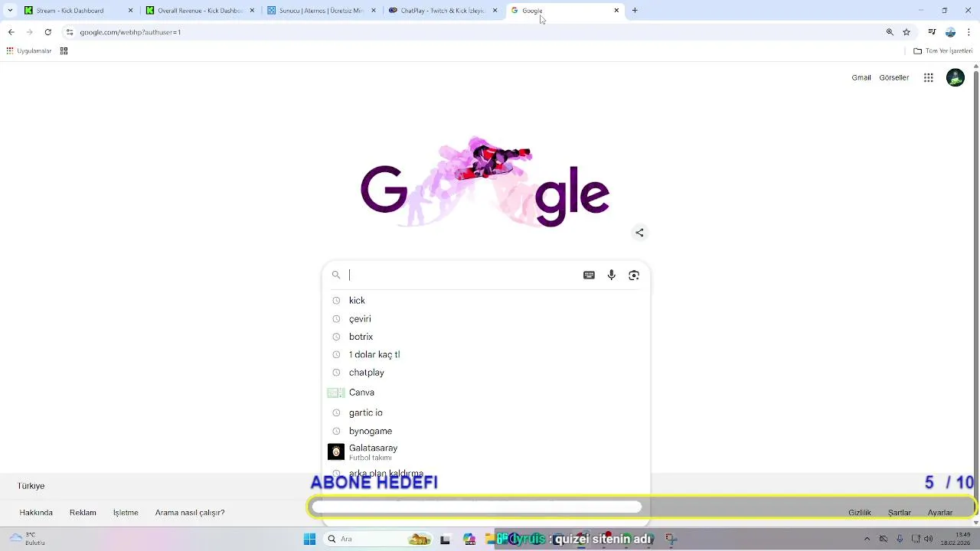Image resolution: width=980 pixels, height=551 pixels.
Task: Open the Ayarlar footer menu
Action: pyautogui.click(x=940, y=513)
